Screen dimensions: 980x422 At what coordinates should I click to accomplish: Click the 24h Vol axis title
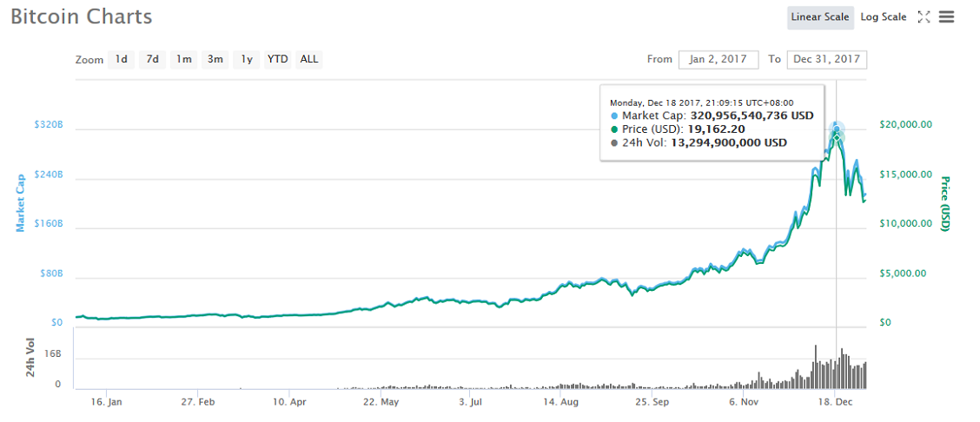[30, 358]
